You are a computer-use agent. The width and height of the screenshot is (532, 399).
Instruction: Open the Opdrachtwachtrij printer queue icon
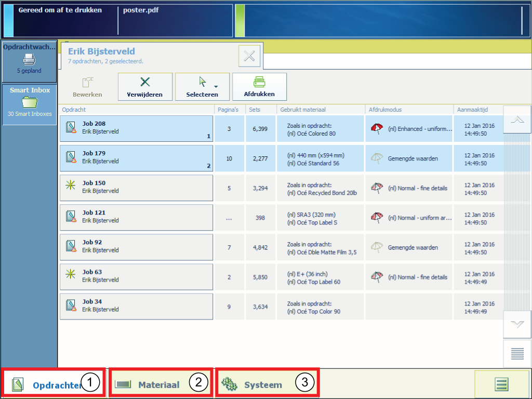tap(29, 60)
